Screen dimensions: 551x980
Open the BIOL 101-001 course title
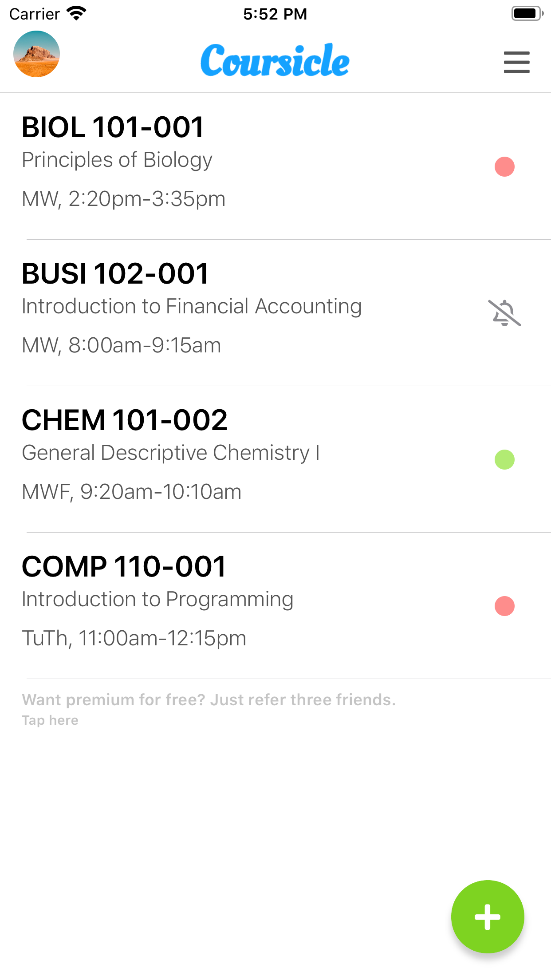(x=113, y=127)
